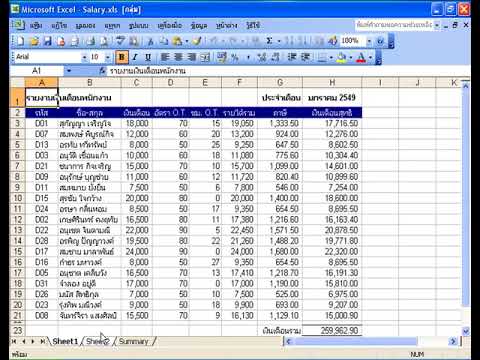Expand the Name Box dropdown arrow
This screenshot has width=480, height=360.
click(69, 71)
